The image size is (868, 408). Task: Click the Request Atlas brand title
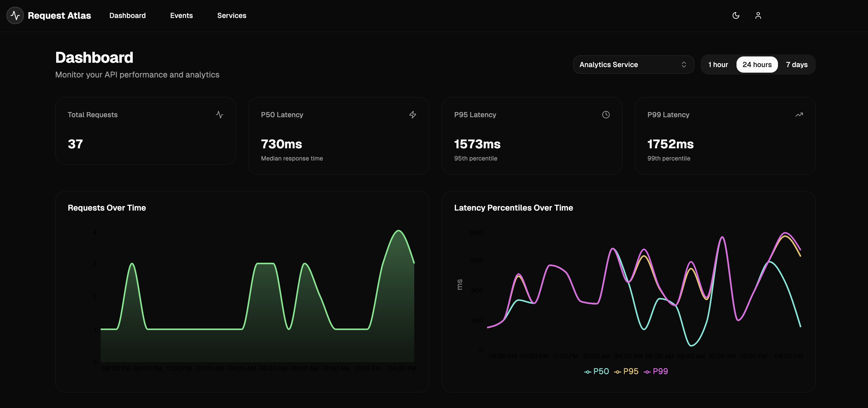point(59,15)
